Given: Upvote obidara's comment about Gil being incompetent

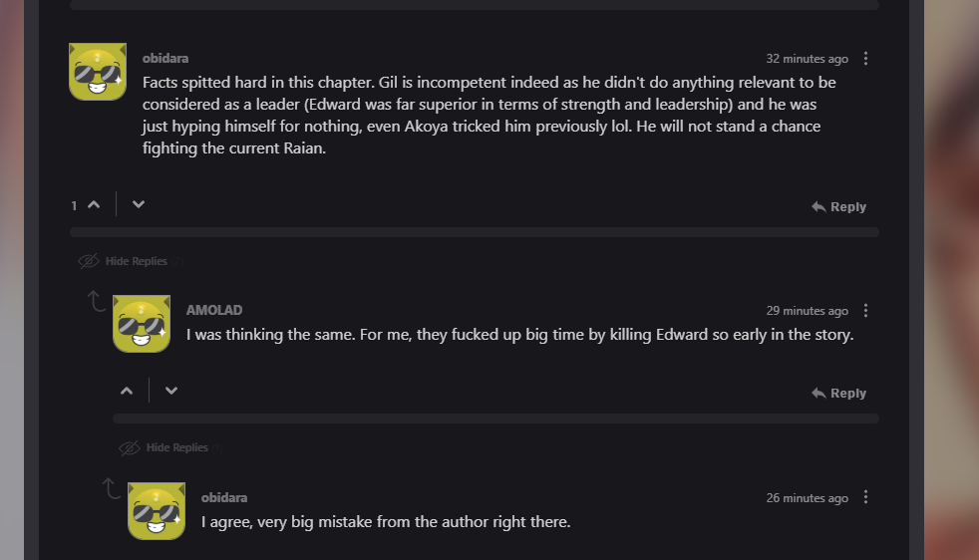Looking at the screenshot, I should pos(94,205).
